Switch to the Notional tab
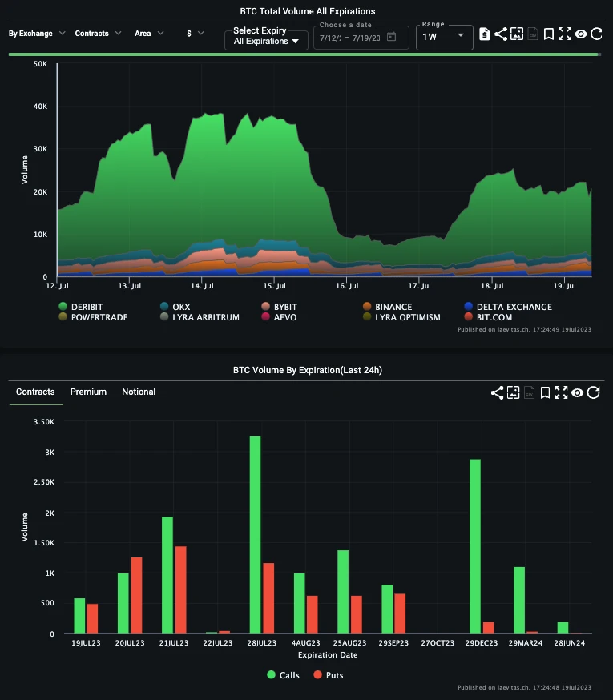Image resolution: width=613 pixels, height=700 pixels. pos(139,392)
